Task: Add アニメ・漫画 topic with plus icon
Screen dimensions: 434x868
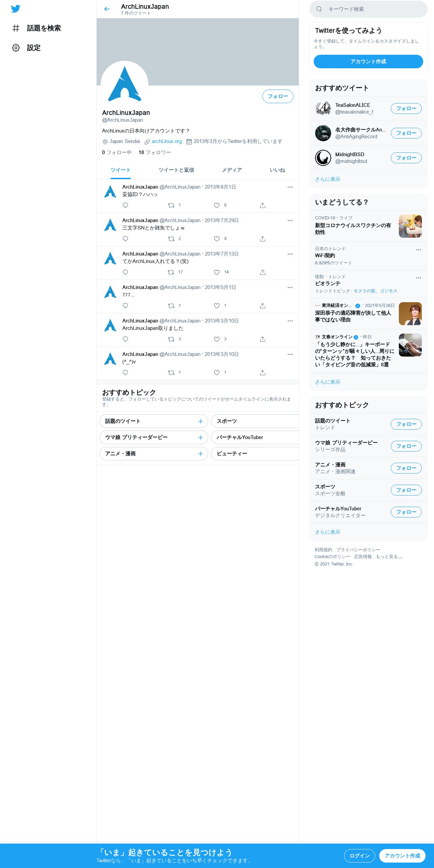Action: tap(200, 454)
